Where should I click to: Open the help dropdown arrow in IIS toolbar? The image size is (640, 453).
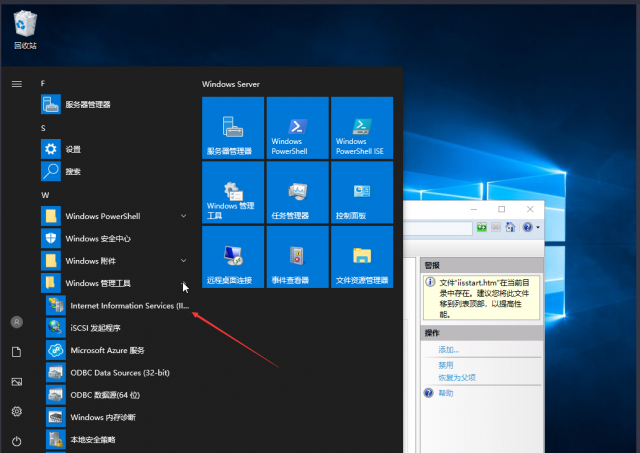(538, 227)
